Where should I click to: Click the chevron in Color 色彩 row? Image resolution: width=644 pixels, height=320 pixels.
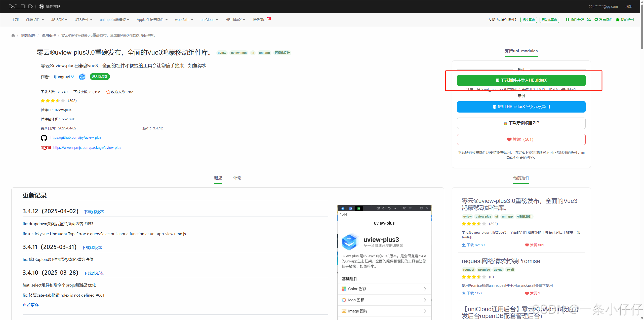tap(425, 289)
